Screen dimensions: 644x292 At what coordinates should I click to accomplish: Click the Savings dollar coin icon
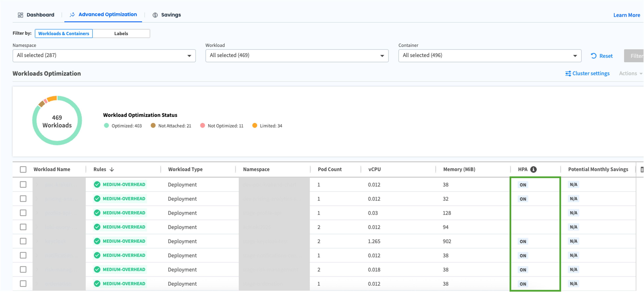(x=155, y=15)
